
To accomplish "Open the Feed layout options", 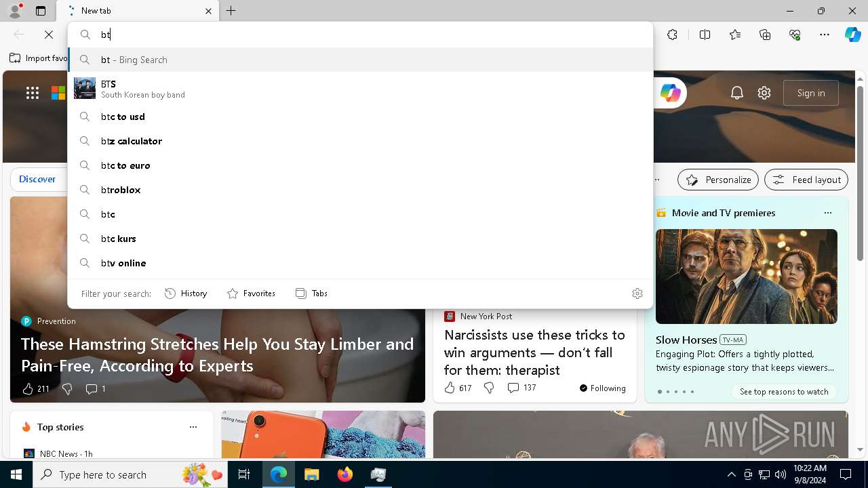I will pos(806,180).
